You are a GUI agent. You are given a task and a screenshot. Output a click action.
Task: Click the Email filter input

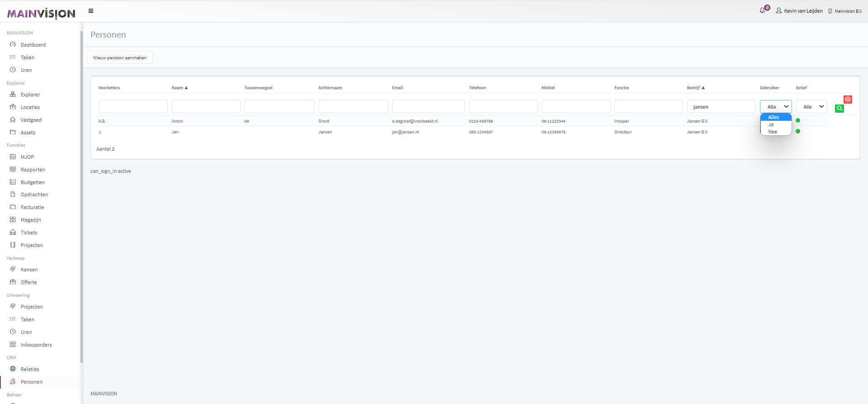tap(429, 107)
